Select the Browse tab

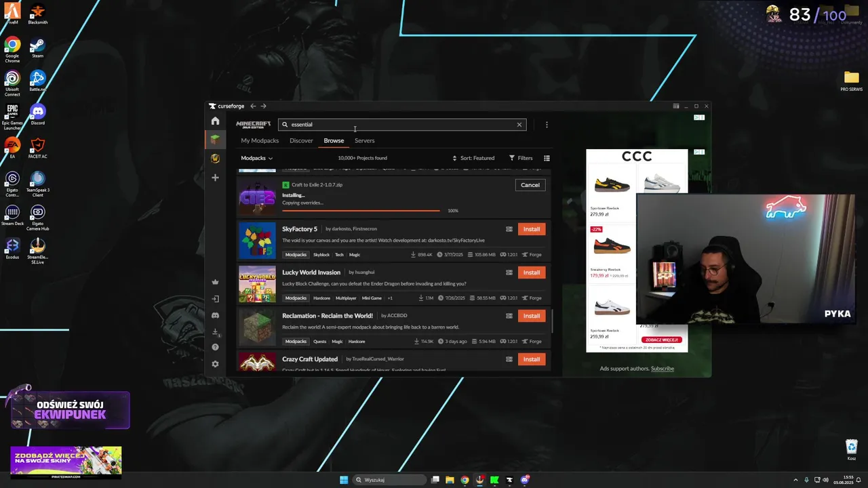(334, 140)
